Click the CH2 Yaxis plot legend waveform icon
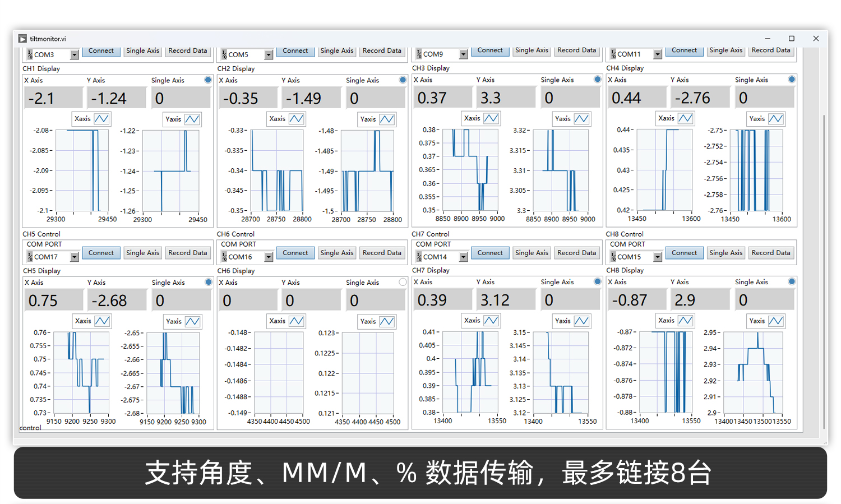This screenshot has height=504, width=841. point(387,119)
